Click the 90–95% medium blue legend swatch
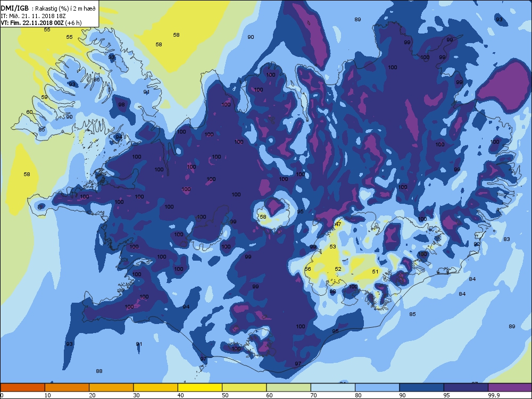 422,387
